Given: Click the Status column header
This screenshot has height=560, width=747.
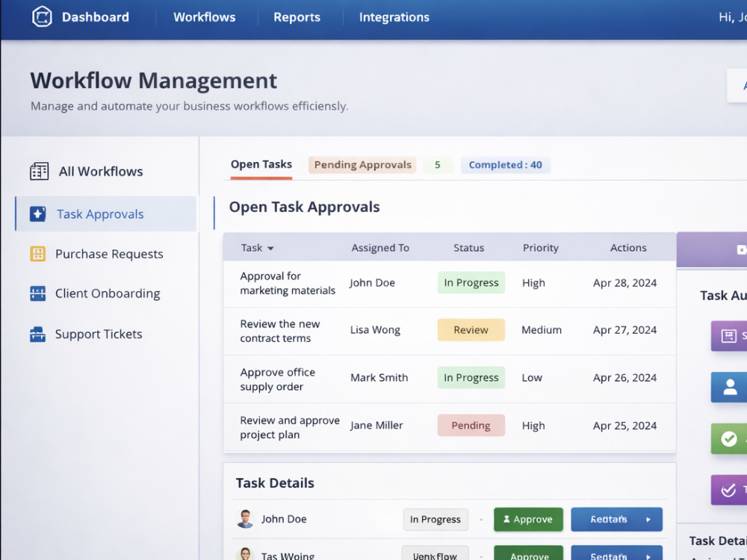Looking at the screenshot, I should (x=468, y=248).
